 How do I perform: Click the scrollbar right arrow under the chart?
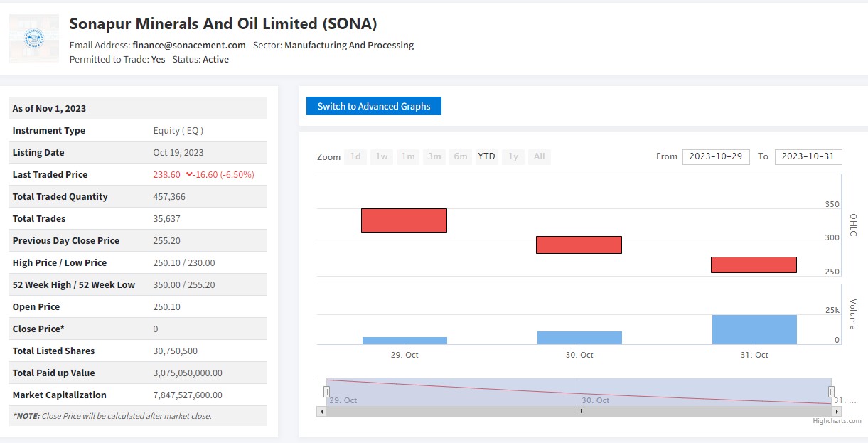[837, 411]
